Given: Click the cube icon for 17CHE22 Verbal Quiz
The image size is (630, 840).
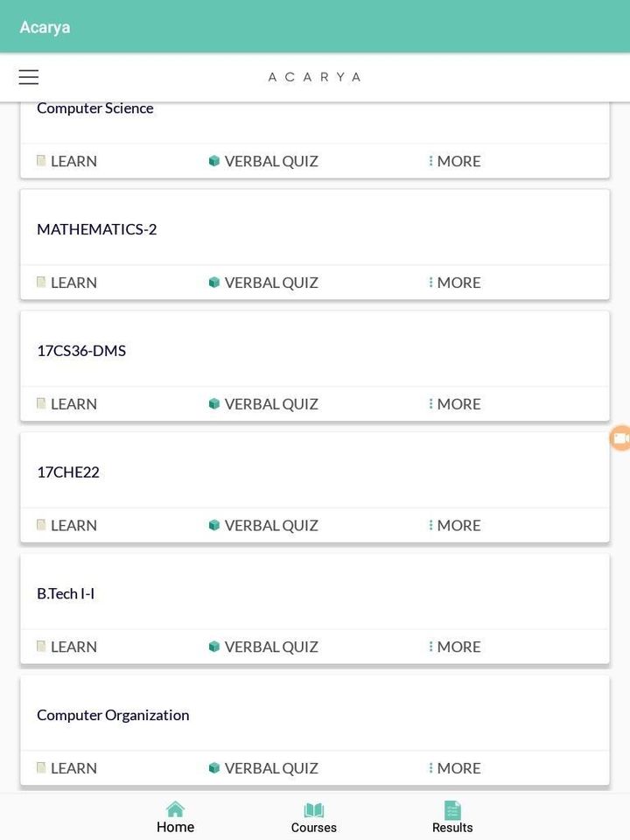Looking at the screenshot, I should tap(214, 526).
